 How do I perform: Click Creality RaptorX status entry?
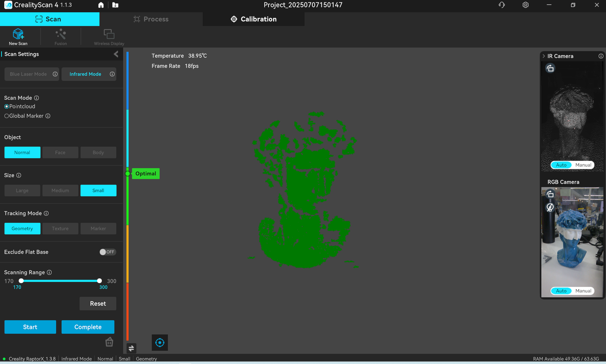coord(32,359)
